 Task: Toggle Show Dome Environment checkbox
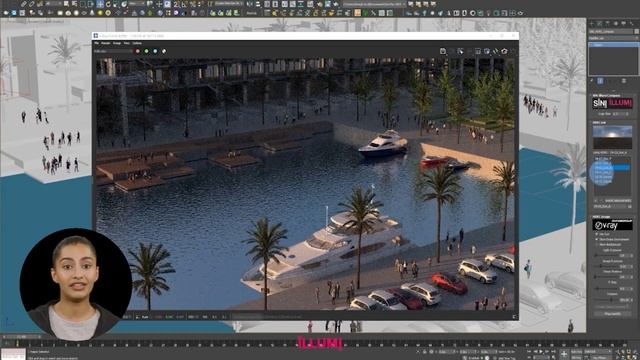(597, 239)
